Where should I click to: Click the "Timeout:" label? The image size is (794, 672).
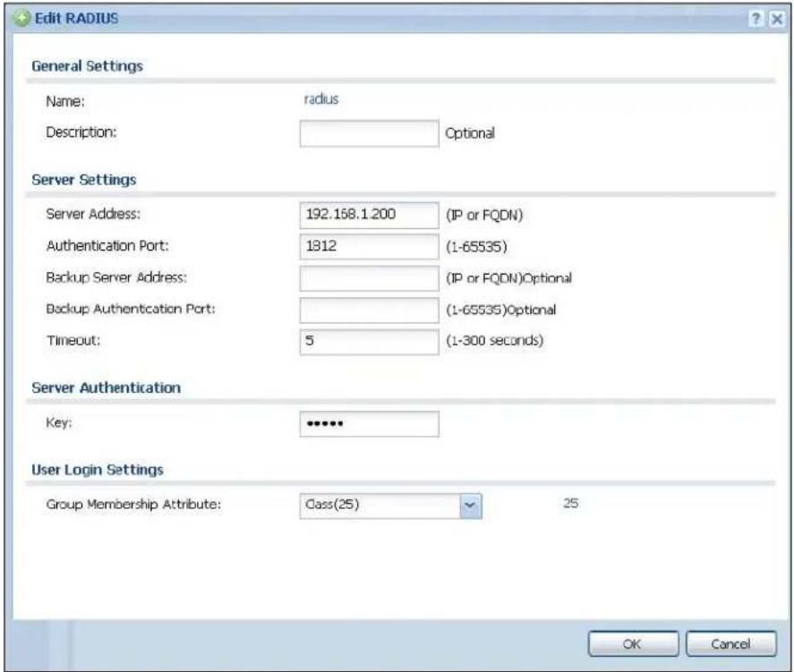(x=73, y=341)
